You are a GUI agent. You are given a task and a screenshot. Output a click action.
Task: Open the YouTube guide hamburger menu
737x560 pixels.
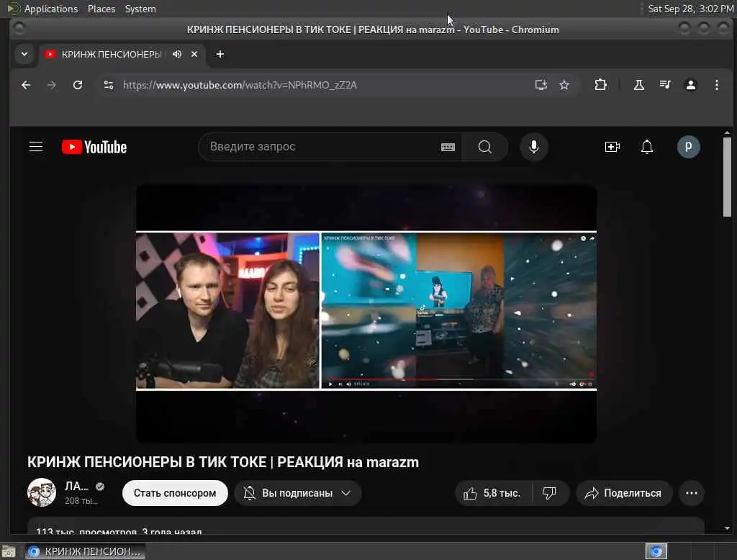[x=36, y=147]
